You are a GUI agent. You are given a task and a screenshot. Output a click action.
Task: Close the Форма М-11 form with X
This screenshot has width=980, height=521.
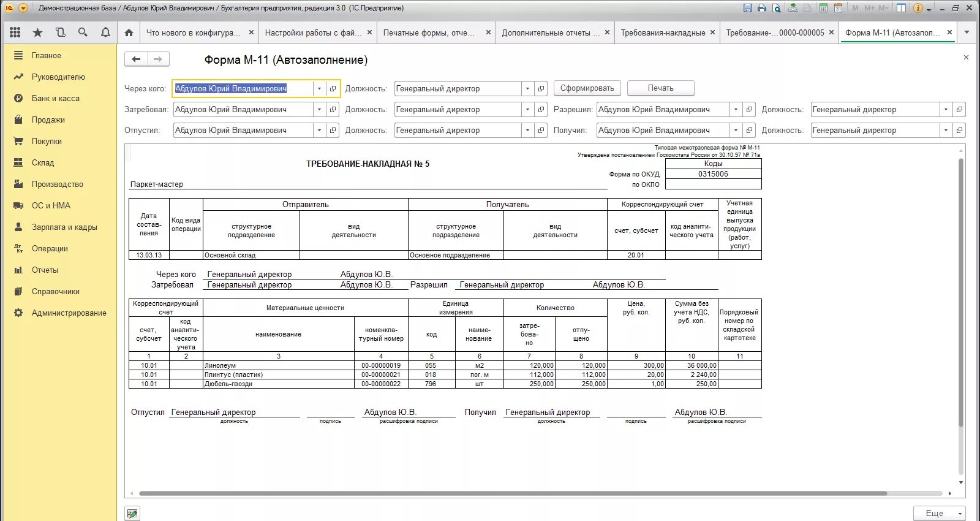(966, 57)
